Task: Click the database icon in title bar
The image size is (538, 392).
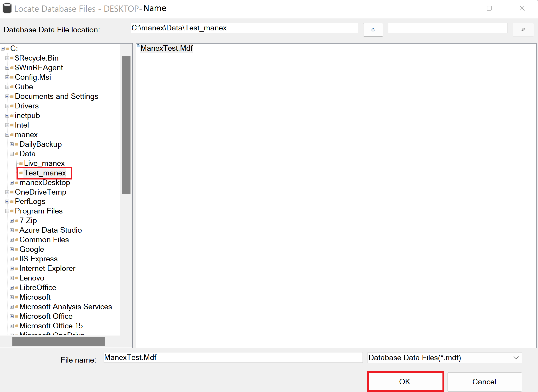Action: point(7,8)
